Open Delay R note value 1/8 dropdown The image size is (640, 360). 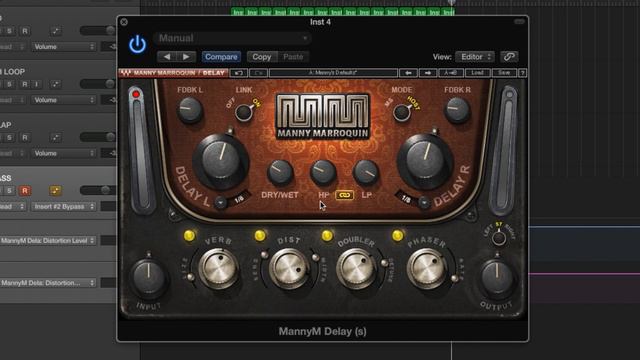tap(424, 202)
